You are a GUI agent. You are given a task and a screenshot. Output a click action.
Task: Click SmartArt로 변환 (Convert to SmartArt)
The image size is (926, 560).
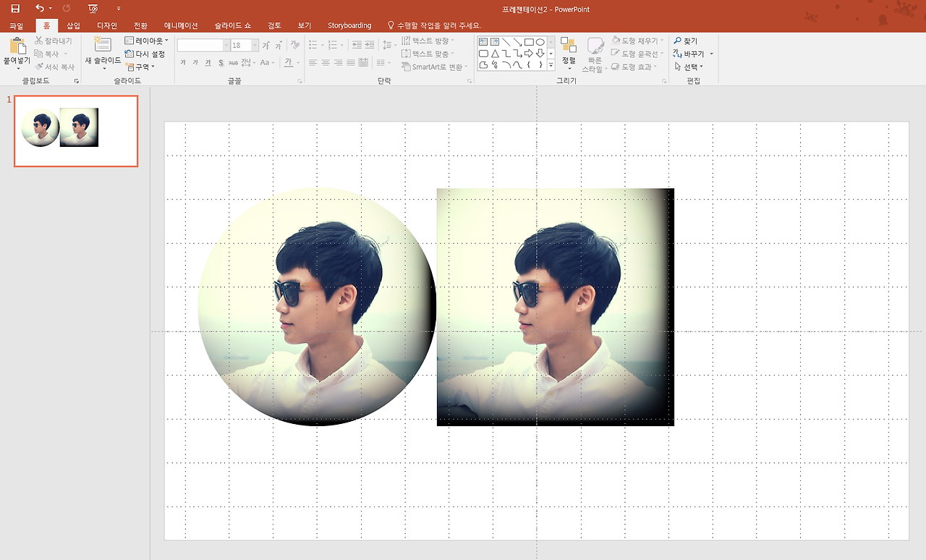(433, 67)
